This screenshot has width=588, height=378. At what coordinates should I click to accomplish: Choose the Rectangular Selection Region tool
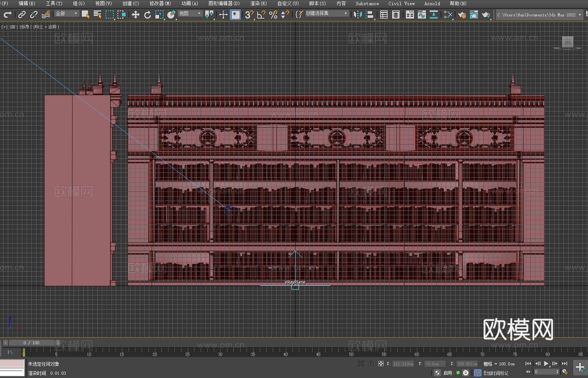pos(109,14)
